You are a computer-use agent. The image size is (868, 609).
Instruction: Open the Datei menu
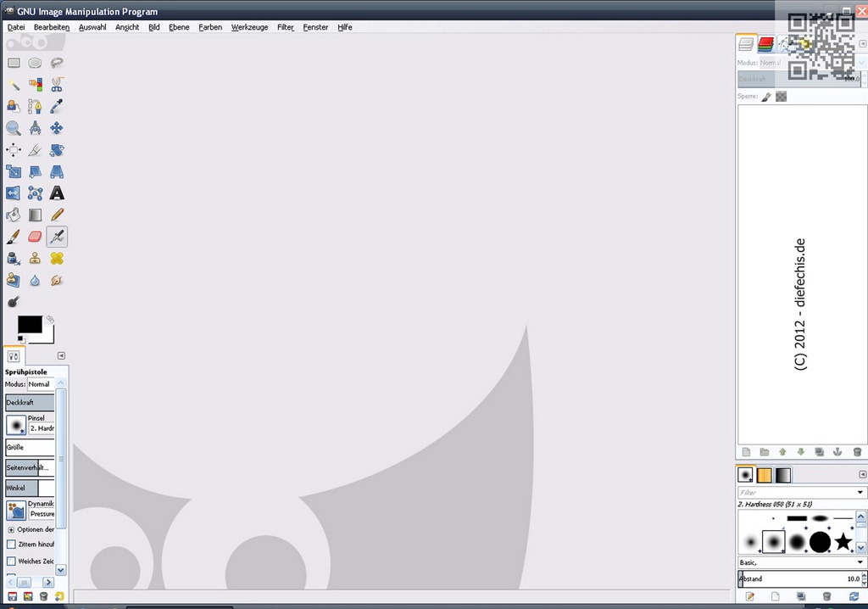pos(16,27)
